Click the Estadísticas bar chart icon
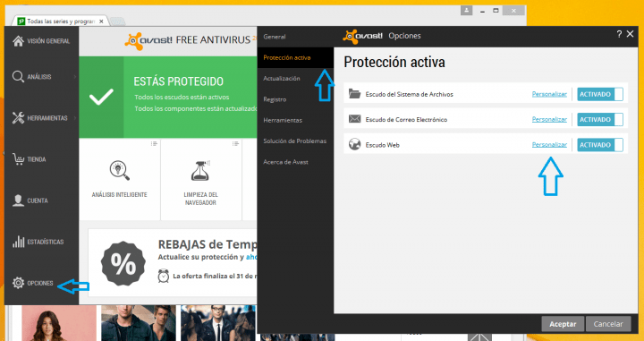 [18, 242]
